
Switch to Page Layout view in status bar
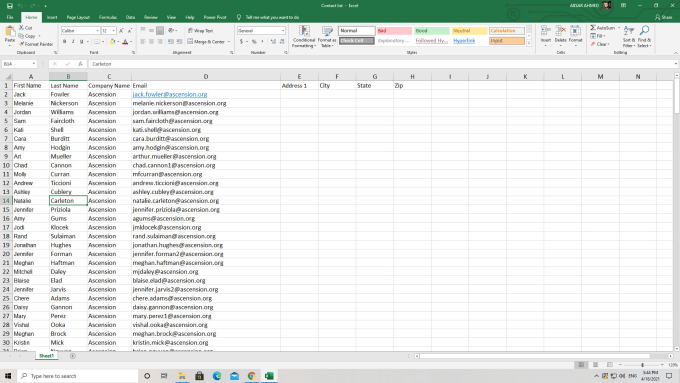[595, 365]
